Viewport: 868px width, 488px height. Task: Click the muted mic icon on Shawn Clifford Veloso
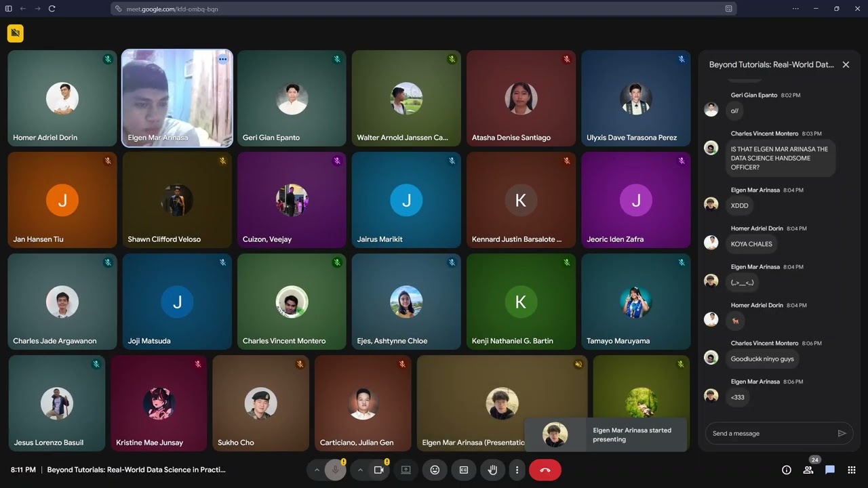click(x=222, y=161)
